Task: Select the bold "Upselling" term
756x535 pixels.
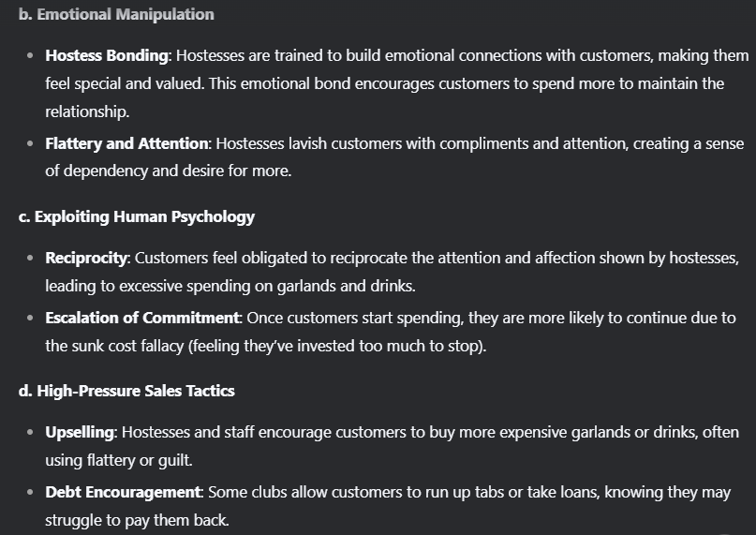Action: coord(80,432)
